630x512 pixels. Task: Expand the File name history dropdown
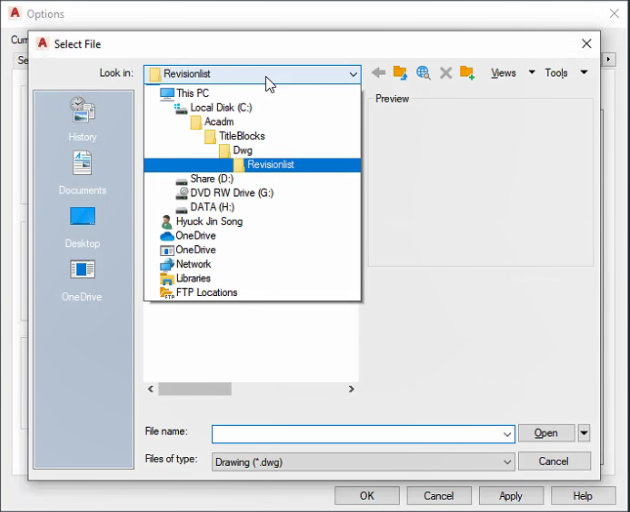507,434
